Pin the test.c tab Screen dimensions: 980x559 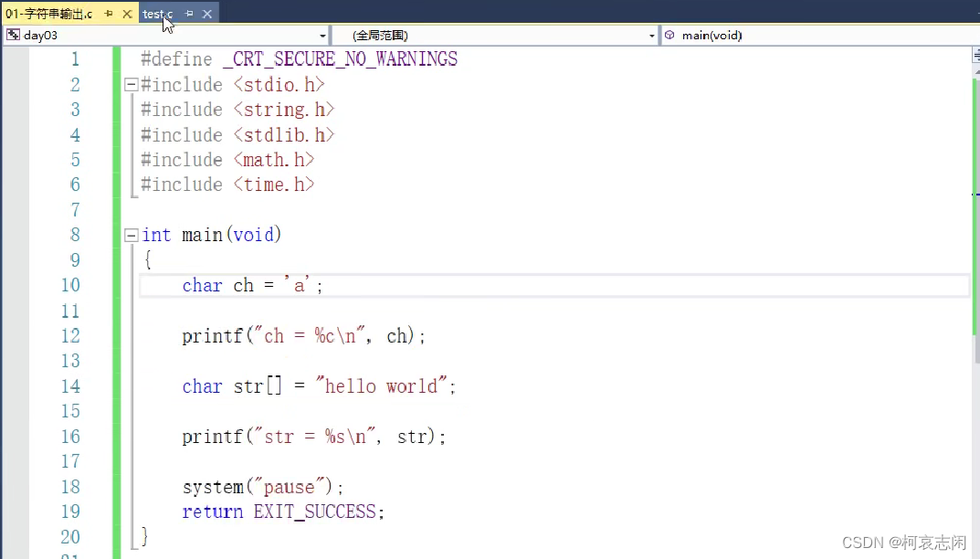click(x=190, y=14)
